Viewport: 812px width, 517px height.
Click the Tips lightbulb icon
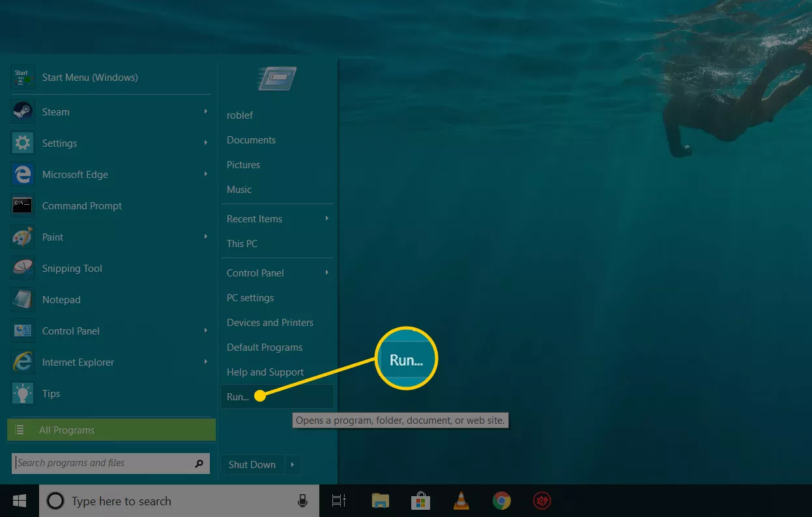(x=23, y=393)
